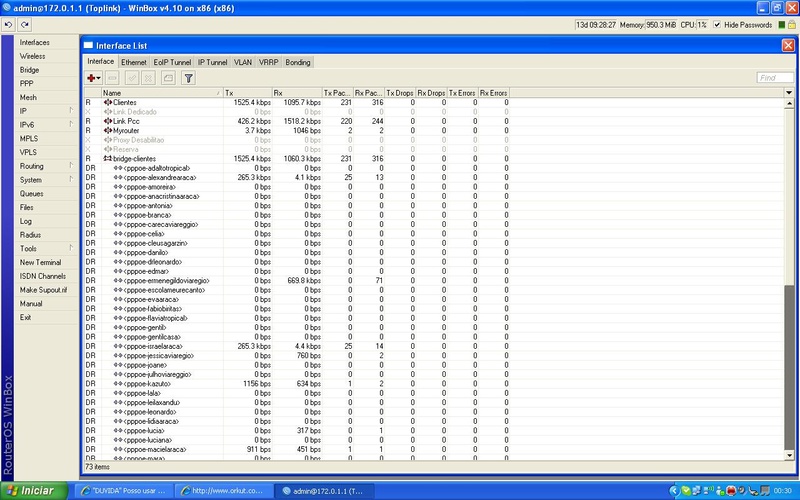Toggle the Hide Passwords checkbox
Image resolution: width=800 pixels, height=500 pixels.
(x=717, y=24)
